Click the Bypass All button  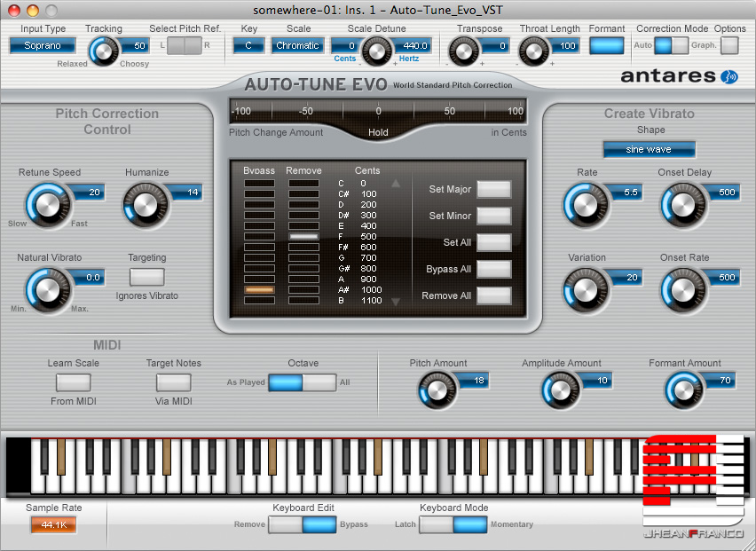494,269
